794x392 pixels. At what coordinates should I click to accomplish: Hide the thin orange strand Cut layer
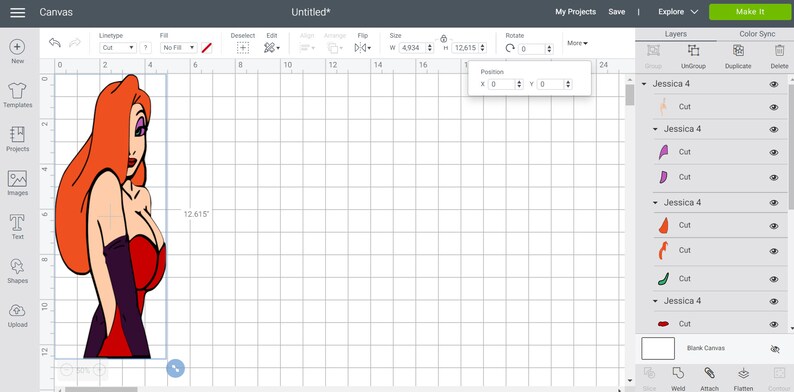click(x=774, y=251)
